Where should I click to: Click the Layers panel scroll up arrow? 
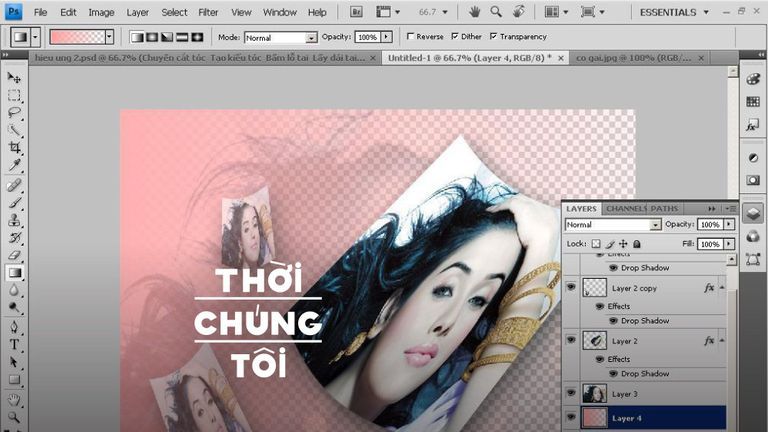731,260
